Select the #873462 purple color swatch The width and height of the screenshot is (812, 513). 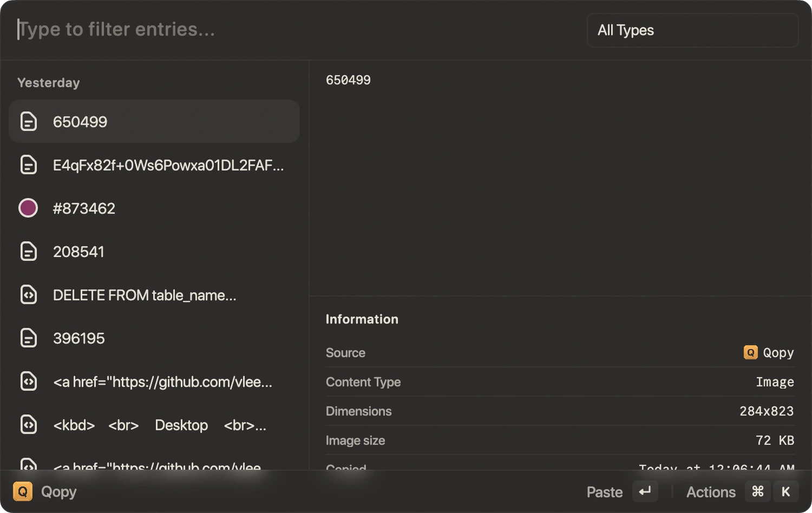pyautogui.click(x=28, y=208)
